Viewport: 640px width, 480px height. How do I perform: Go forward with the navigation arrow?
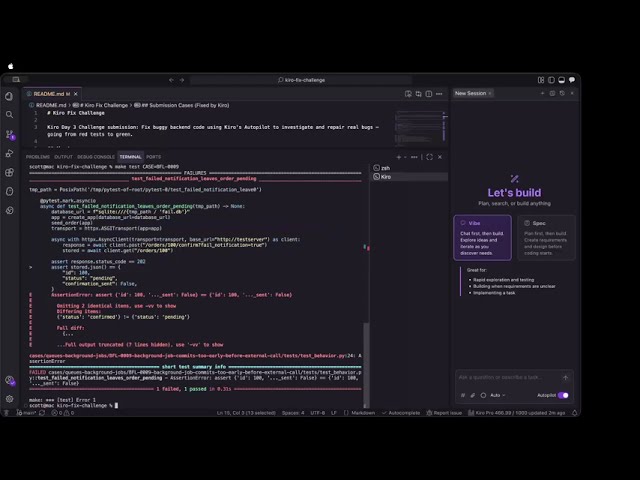tap(182, 80)
